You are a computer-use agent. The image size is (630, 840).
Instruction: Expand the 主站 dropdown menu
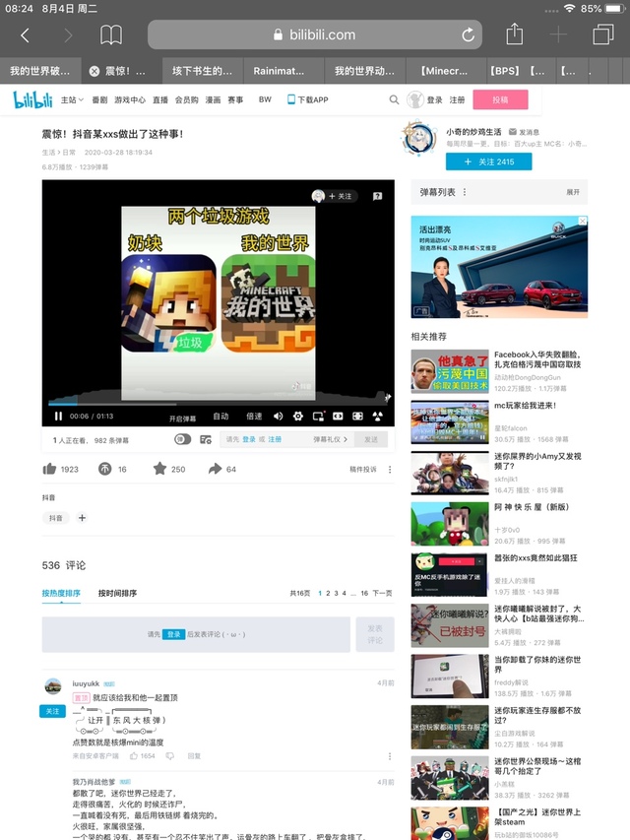pos(72,99)
